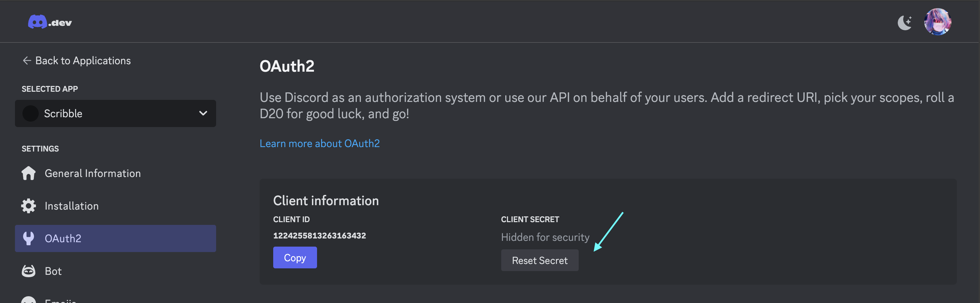Open the Scribble app selector dropdown
This screenshot has height=303, width=980.
pyautogui.click(x=115, y=113)
